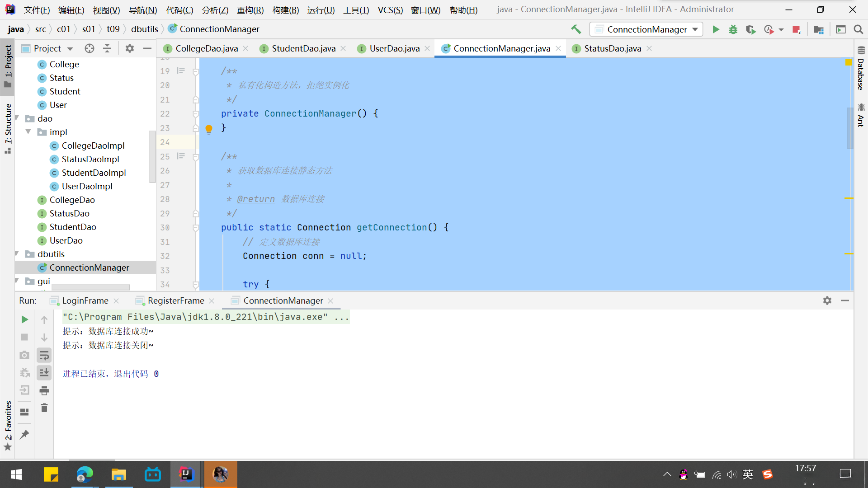
Task: Click the red Stop process icon
Action: pyautogui.click(x=796, y=29)
